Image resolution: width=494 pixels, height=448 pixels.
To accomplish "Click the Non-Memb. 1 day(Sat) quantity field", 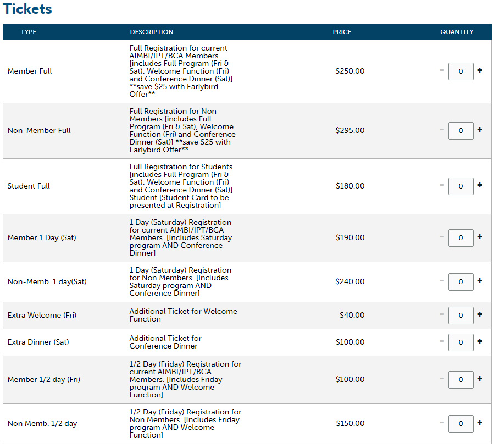I will 460,281.
